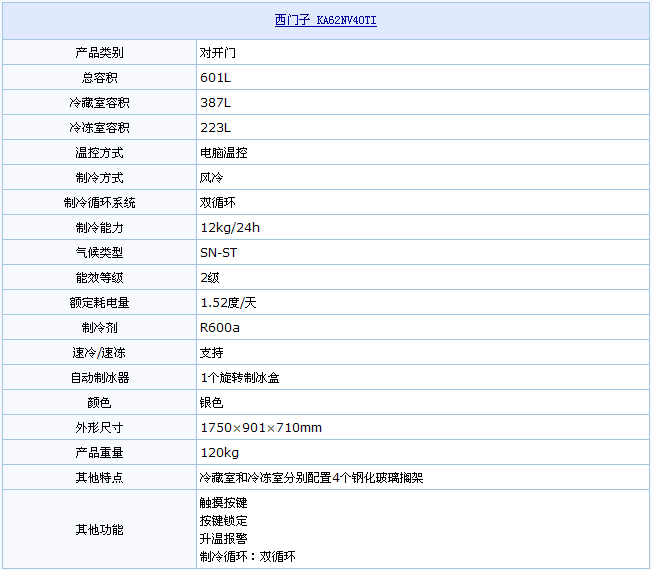Select the 银色 color value
Screen dimensions: 652x570
click(212, 403)
